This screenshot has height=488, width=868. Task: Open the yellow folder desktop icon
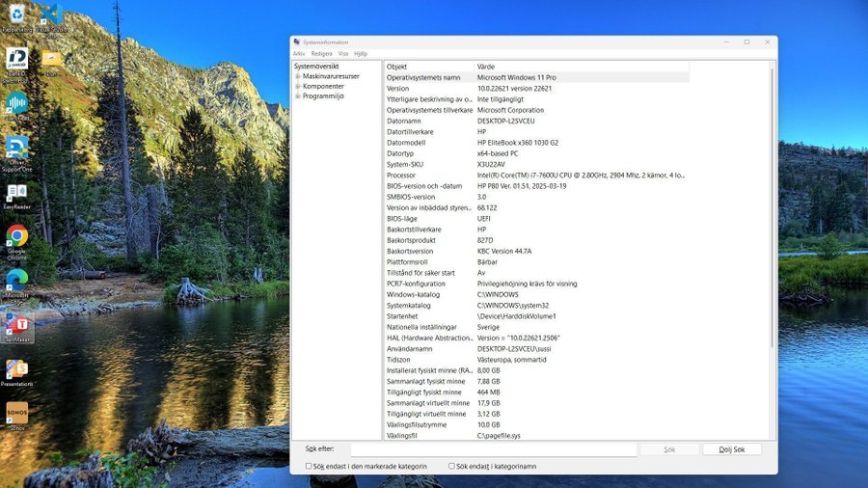pyautogui.click(x=51, y=61)
